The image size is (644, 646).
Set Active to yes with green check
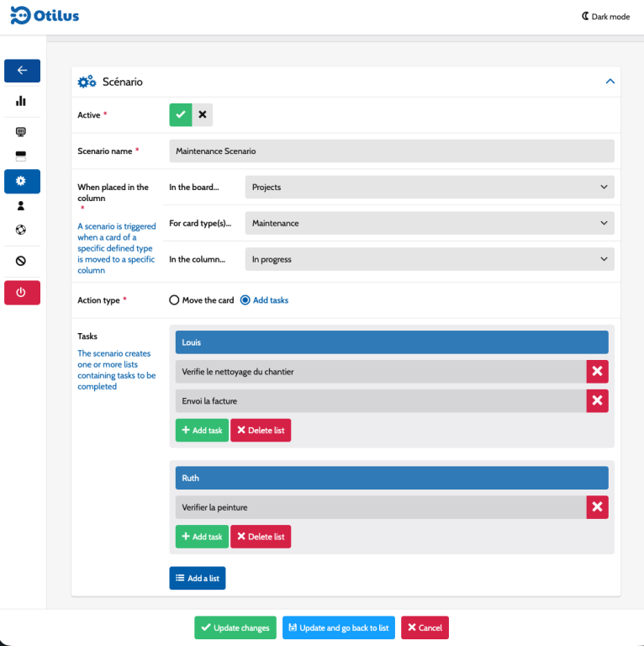(181, 114)
